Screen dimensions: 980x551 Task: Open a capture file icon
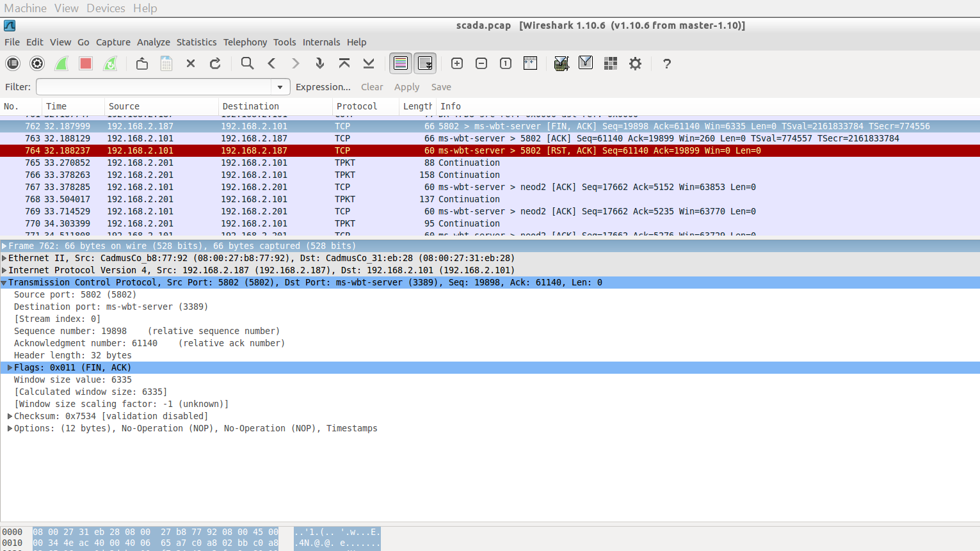tap(142, 63)
